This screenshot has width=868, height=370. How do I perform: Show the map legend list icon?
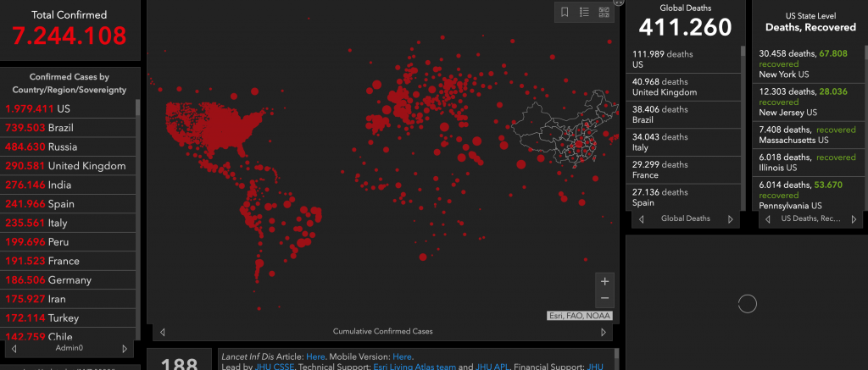(585, 12)
